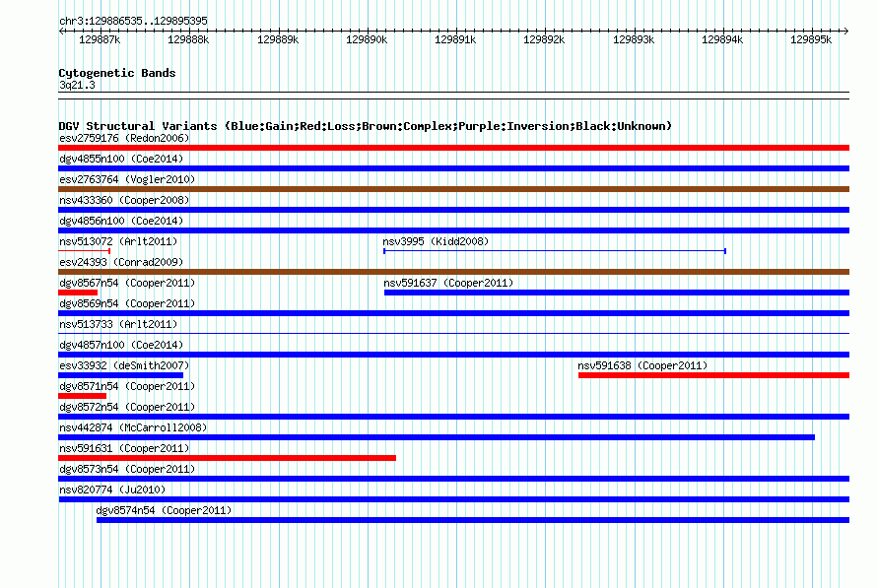
Task: Click the DGV Structural Variants track title
Action: click(365, 126)
